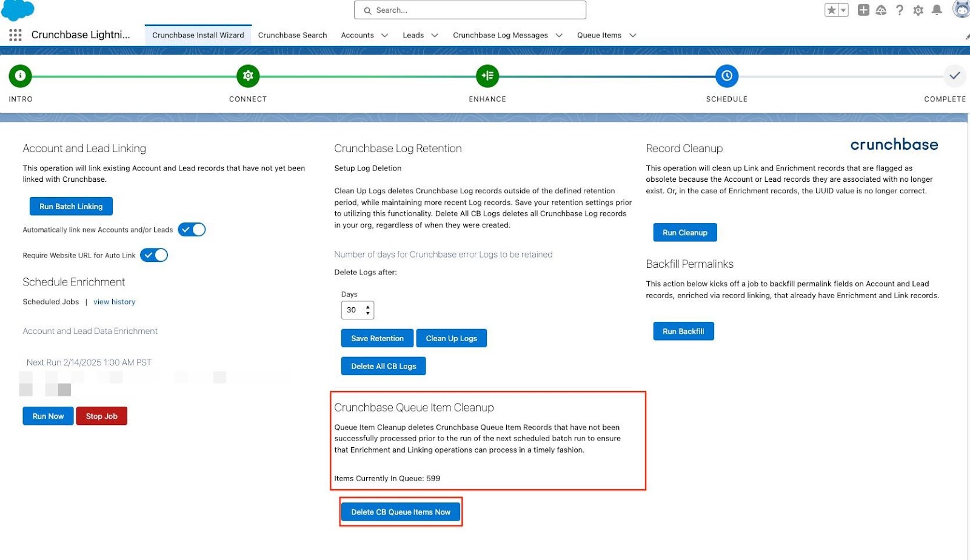
Task: Click the Account and Lead Linking heading
Action: [84, 148]
